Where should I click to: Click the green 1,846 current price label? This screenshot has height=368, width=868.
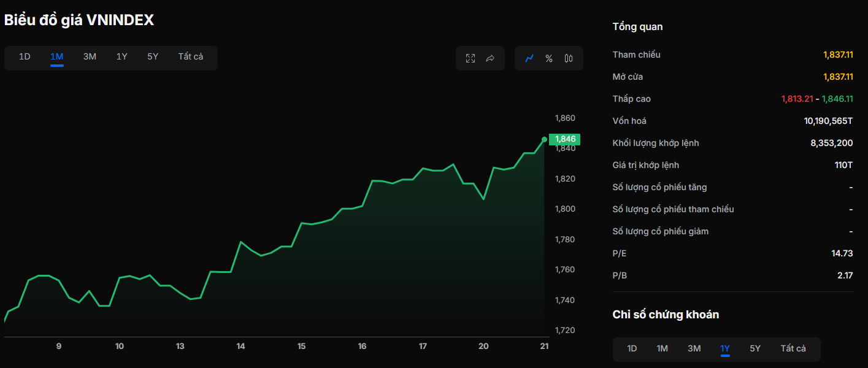[x=564, y=139]
